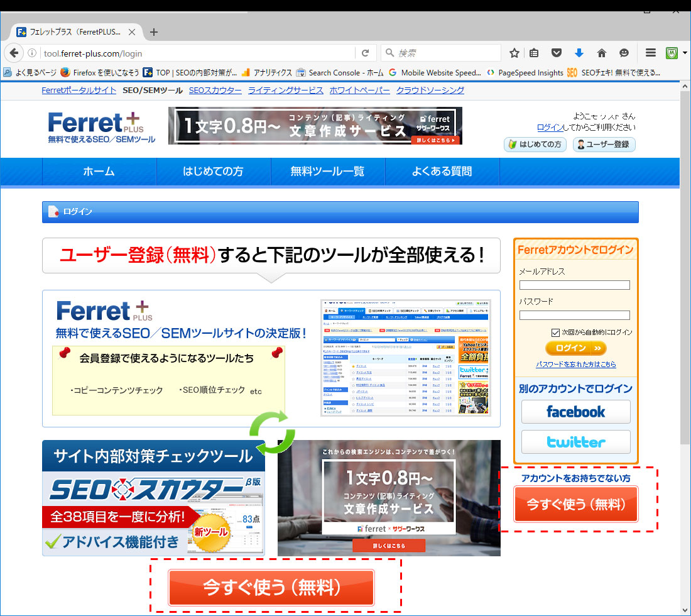Screen dimensions: 691x616
Task: Open the downloads arrow icon
Action: coord(579,53)
